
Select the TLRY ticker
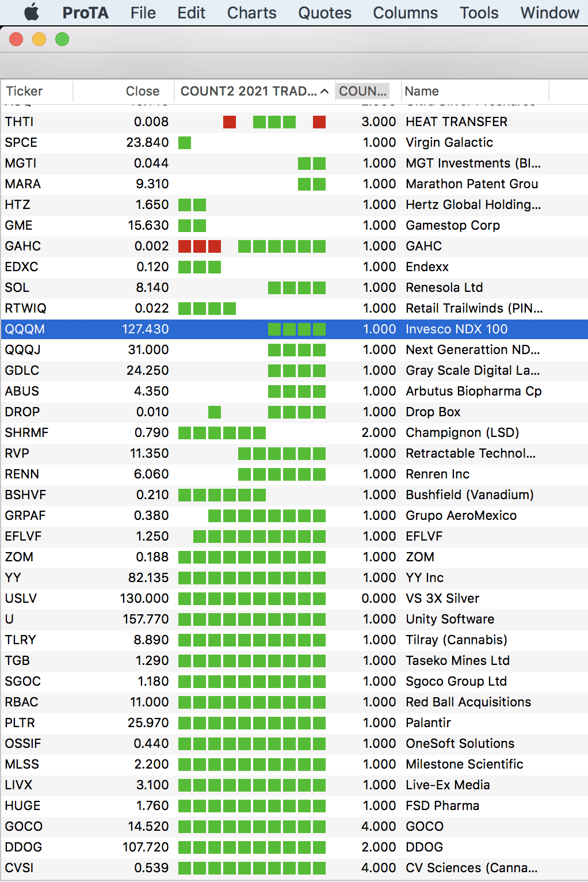pyautogui.click(x=20, y=640)
